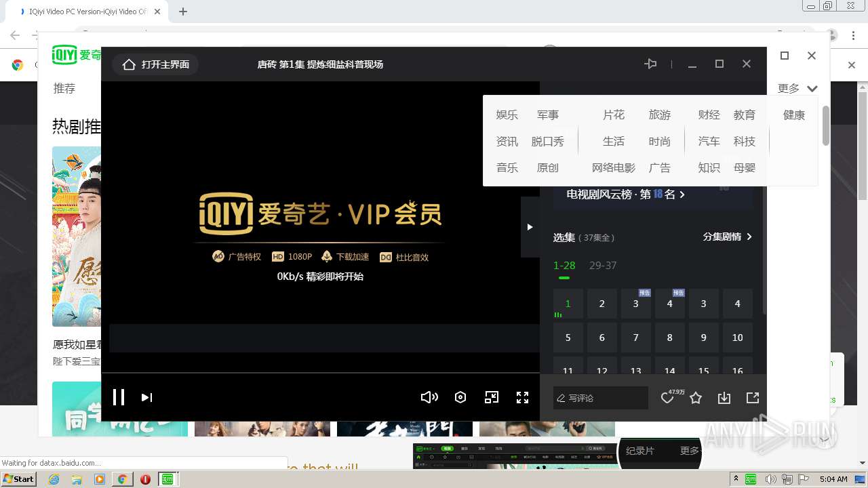Select episode 2 in the episode grid
The image size is (868, 488).
coord(602,304)
